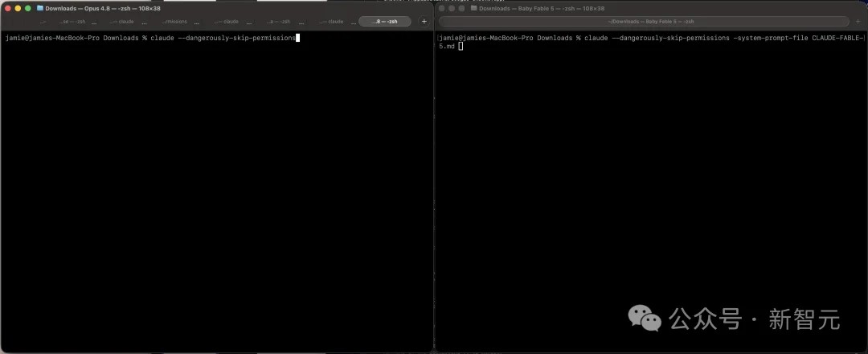Switch to the '...a — -zsh' tab
This screenshot has height=354, width=868.
pos(278,22)
